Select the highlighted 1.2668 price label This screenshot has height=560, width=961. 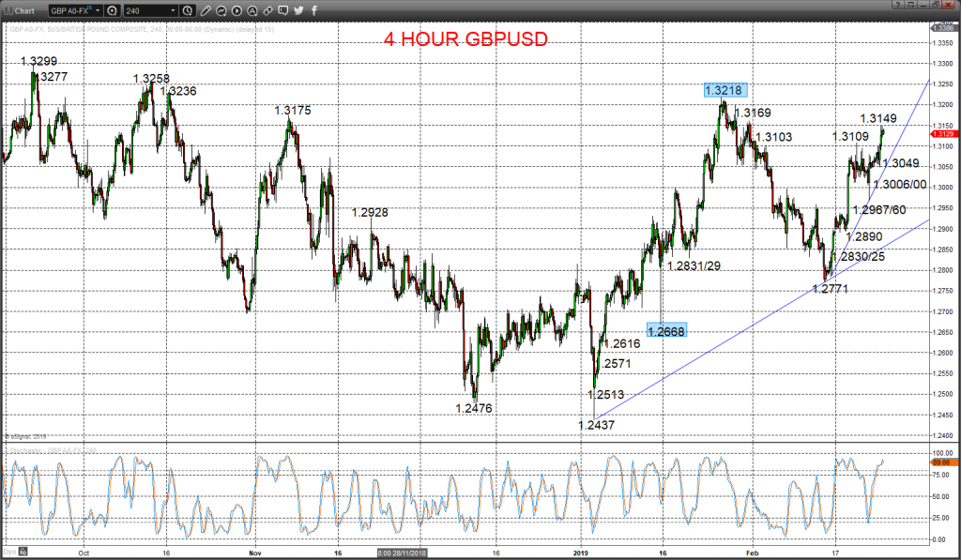click(x=667, y=331)
